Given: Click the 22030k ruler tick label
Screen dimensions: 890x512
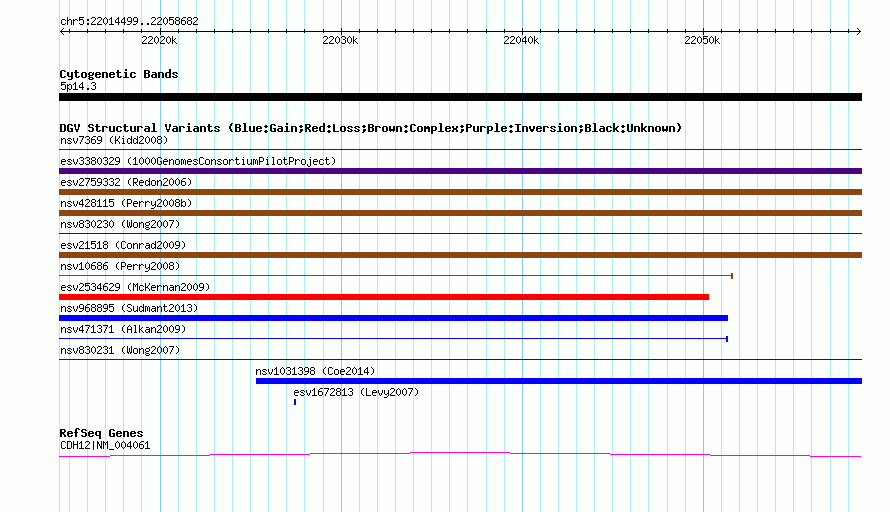Looking at the screenshot, I should click(x=340, y=40).
